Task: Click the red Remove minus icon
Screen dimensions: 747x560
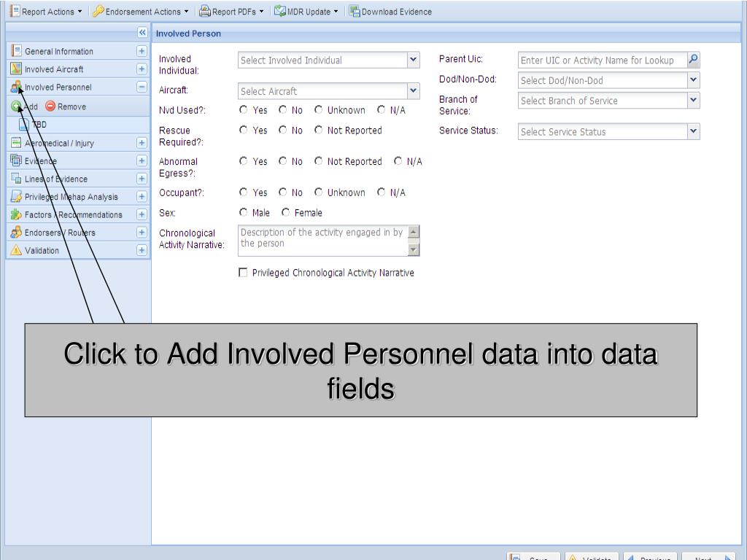Action: 50,106
